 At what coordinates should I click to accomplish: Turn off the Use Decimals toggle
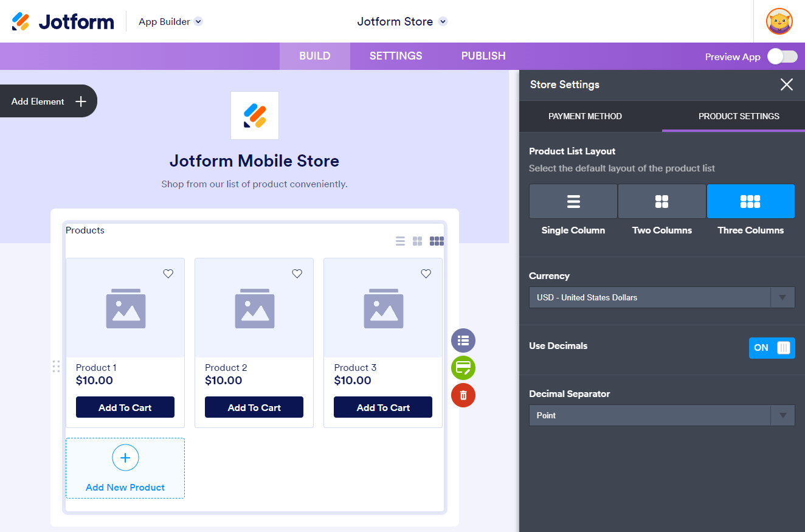772,348
